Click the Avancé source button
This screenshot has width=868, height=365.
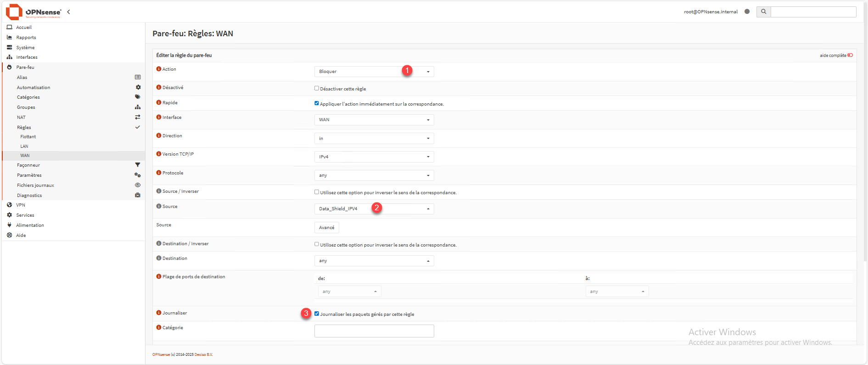click(326, 228)
